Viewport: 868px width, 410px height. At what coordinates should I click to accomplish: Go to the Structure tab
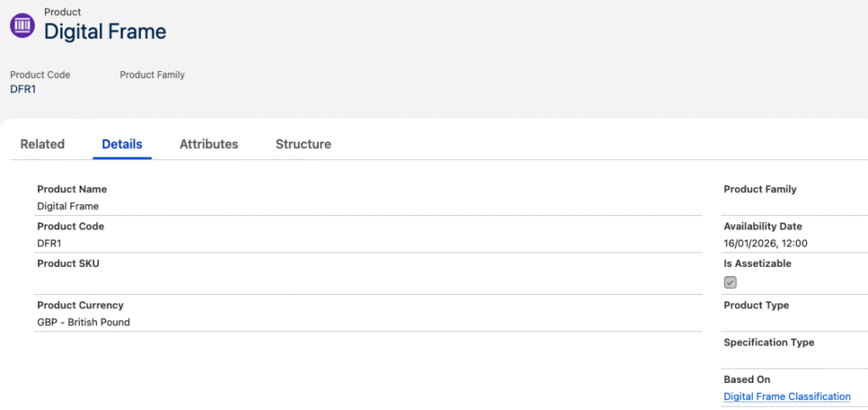click(303, 144)
